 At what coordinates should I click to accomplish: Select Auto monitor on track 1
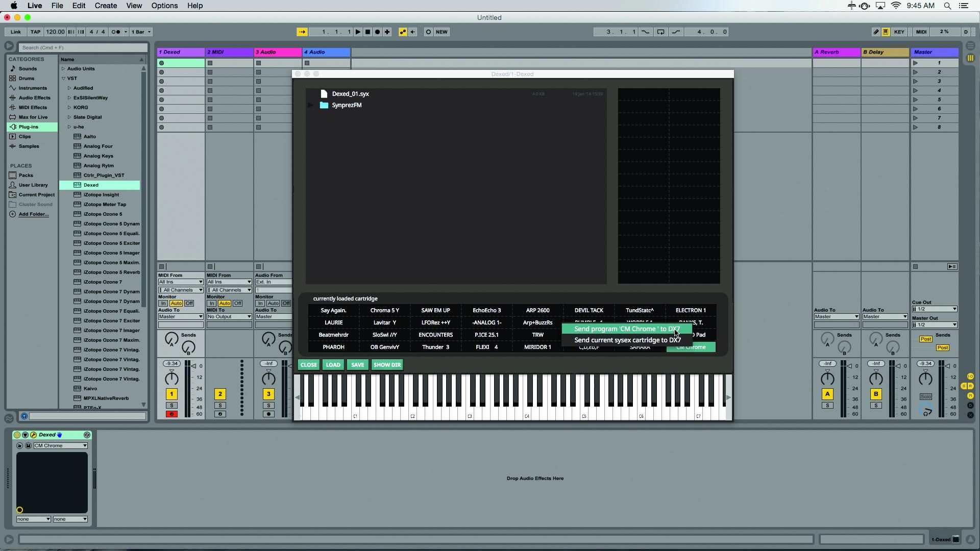click(x=176, y=303)
